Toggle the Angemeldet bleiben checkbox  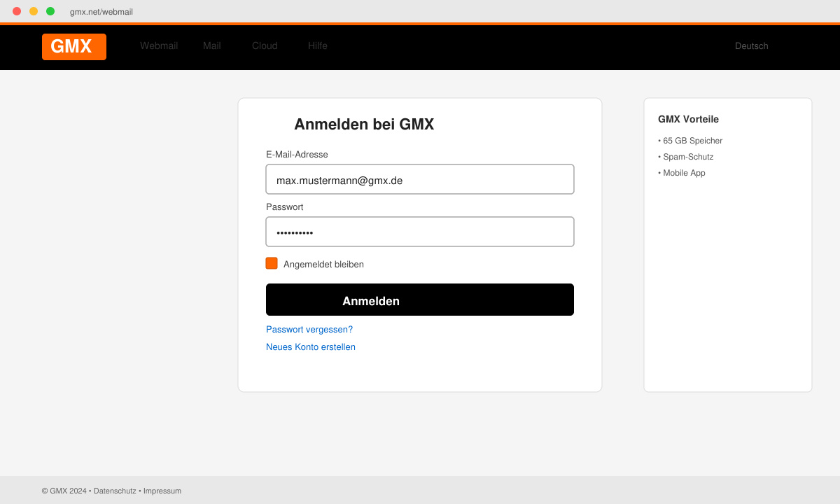(272, 263)
